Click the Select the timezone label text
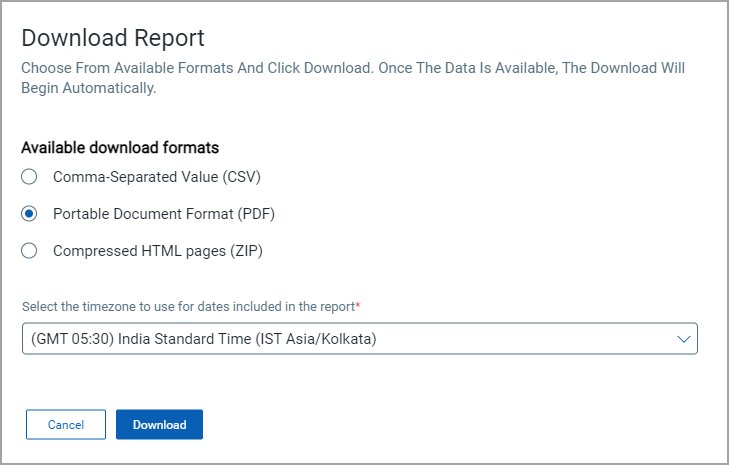 pos(188,307)
